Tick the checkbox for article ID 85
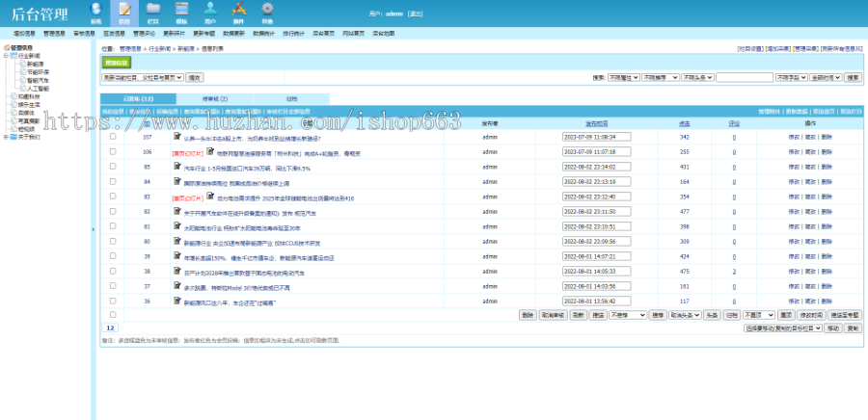This screenshot has height=420, width=868. 113,167
